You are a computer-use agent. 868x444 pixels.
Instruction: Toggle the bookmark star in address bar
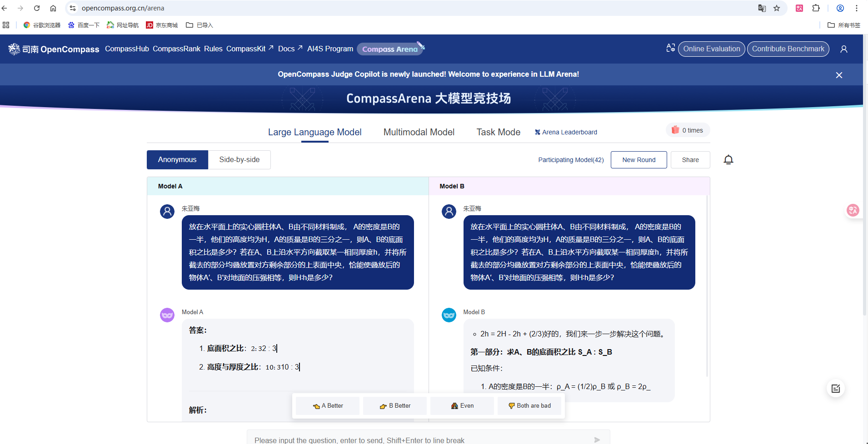(x=777, y=8)
